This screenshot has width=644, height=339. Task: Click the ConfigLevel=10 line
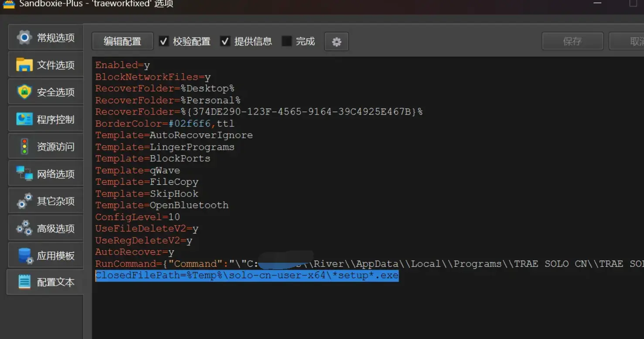(x=138, y=217)
